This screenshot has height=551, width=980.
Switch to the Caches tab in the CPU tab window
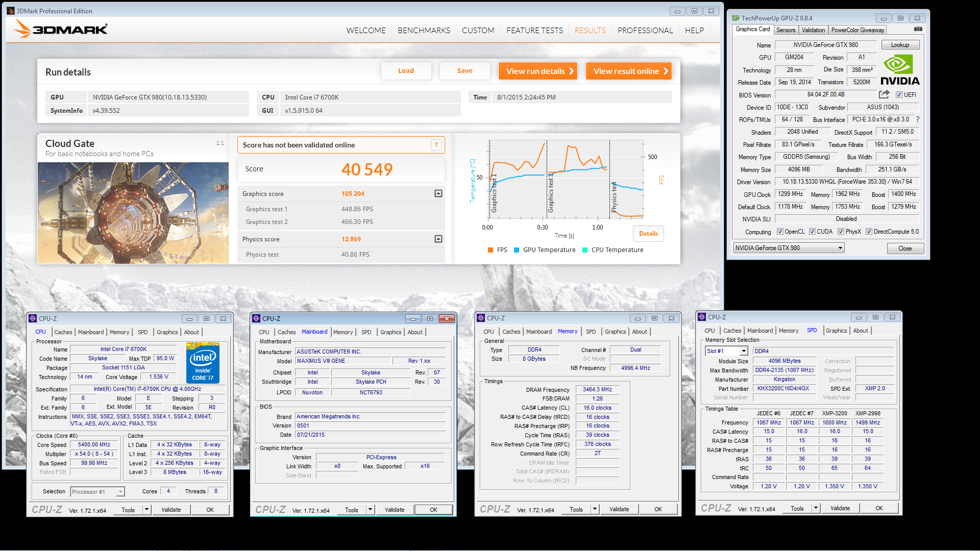[63, 332]
